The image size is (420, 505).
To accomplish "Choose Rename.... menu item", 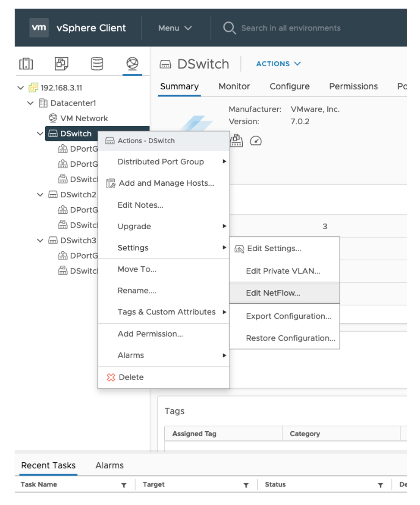I will pyautogui.click(x=164, y=290).
